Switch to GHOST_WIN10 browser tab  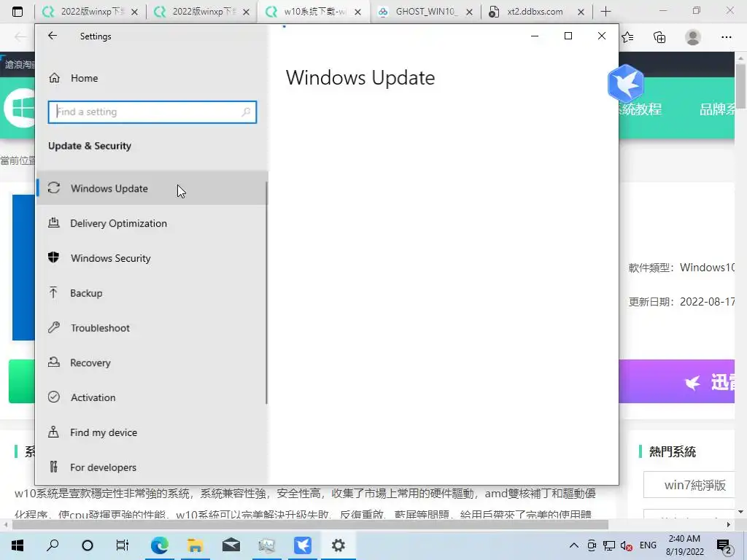[x=425, y=12]
